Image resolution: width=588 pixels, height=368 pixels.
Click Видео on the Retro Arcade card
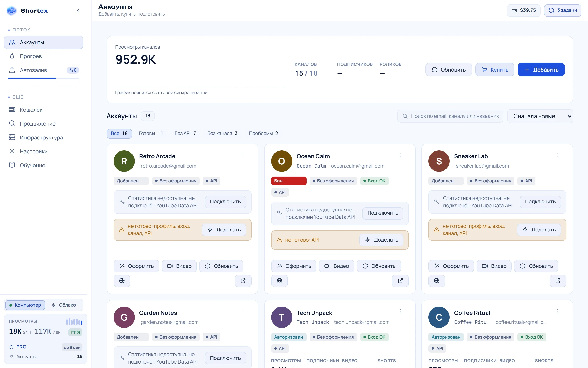179,266
